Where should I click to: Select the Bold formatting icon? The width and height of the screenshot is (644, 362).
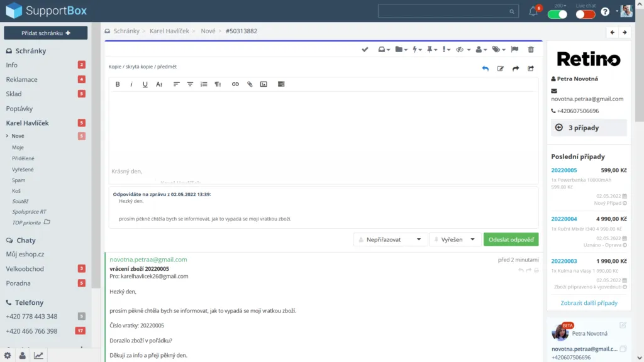(x=118, y=84)
